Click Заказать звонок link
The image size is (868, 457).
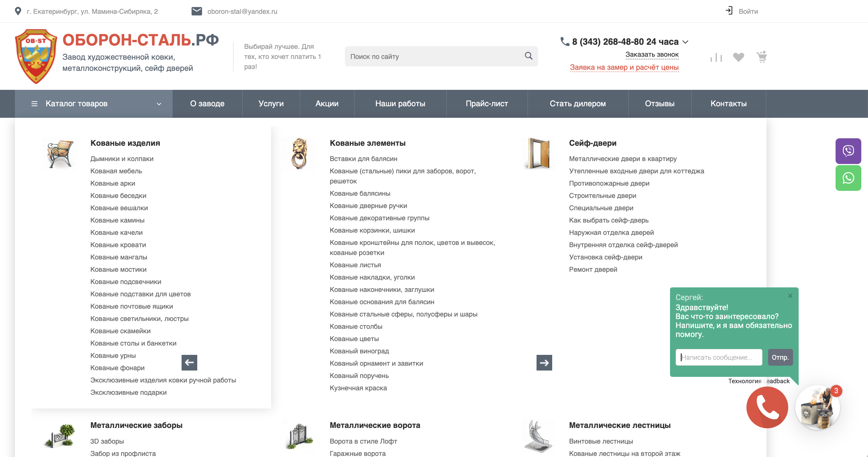click(652, 54)
